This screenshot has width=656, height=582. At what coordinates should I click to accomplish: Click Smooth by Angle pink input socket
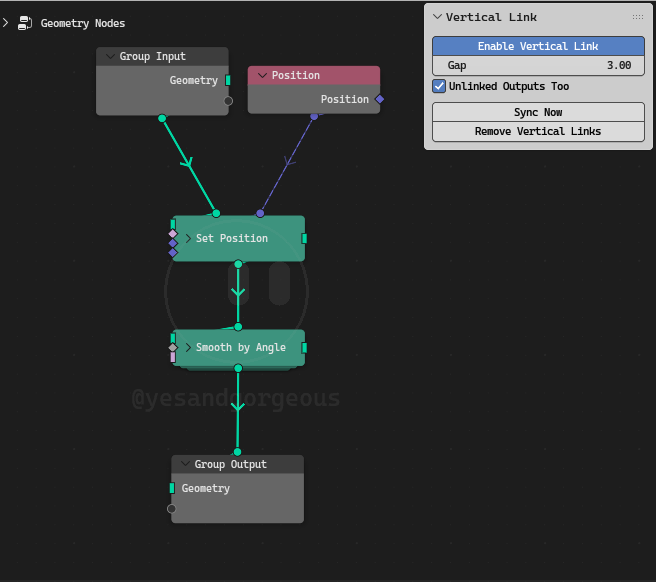[173, 357]
